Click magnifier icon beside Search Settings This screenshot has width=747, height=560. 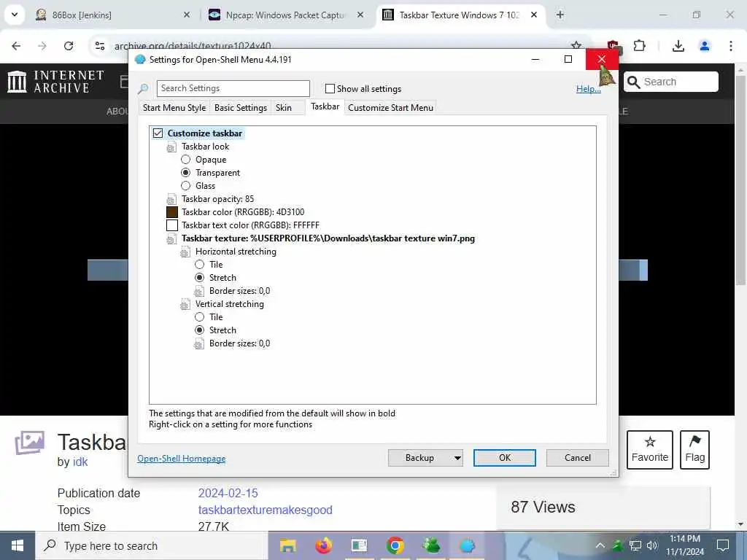[143, 88]
